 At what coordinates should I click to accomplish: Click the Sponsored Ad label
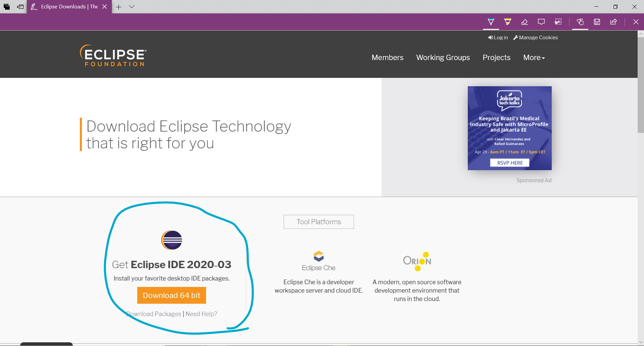coord(534,180)
